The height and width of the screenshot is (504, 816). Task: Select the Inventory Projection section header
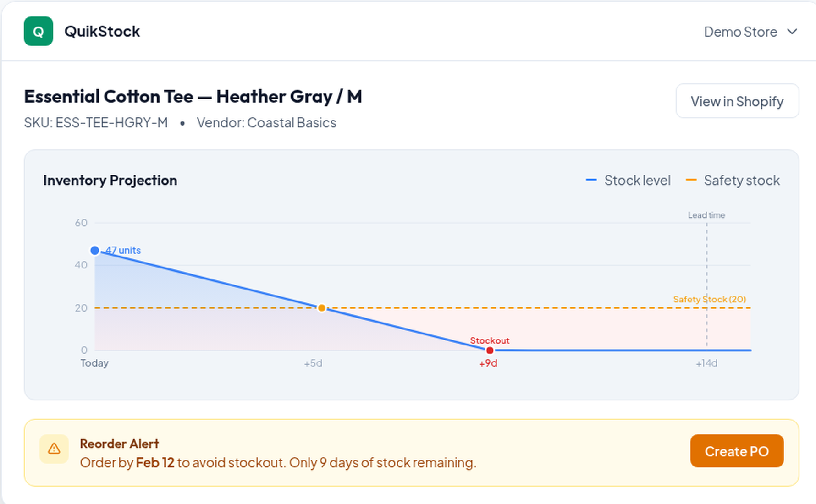[110, 180]
